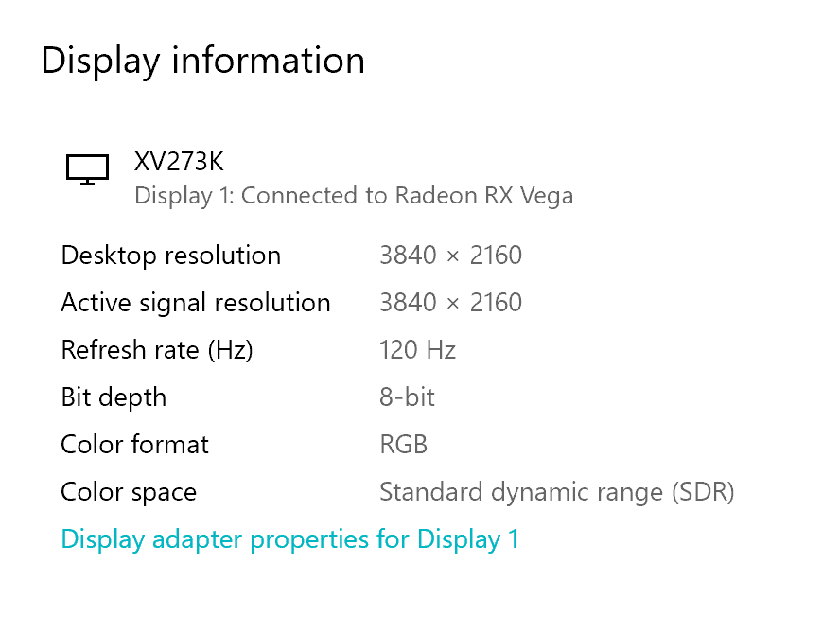Select the Desktop resolution value 3840 × 2160
This screenshot has width=840, height=617.
[450, 256]
